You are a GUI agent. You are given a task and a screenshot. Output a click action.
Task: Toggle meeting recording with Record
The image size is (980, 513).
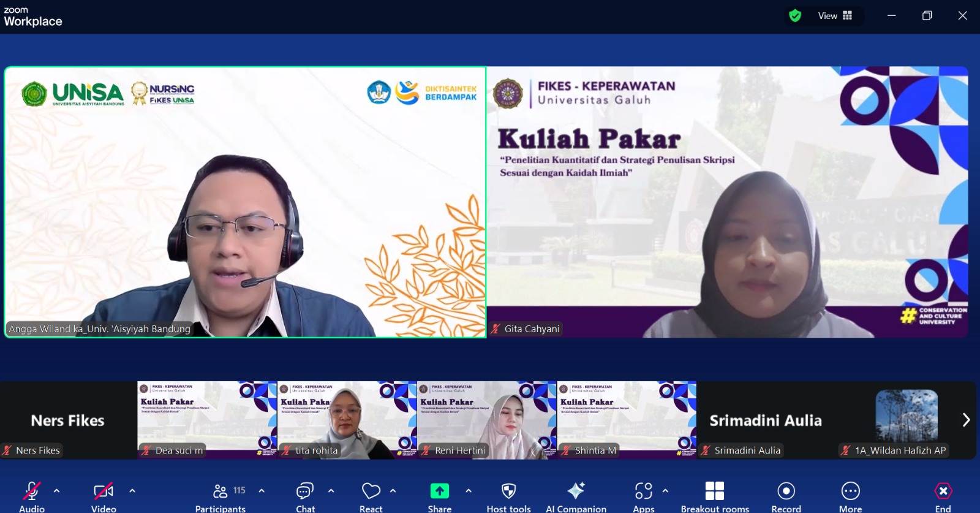[786, 492]
